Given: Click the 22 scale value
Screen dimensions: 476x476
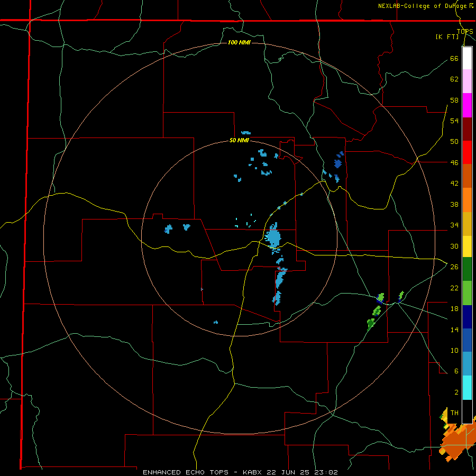Looking at the screenshot, I should (454, 288).
